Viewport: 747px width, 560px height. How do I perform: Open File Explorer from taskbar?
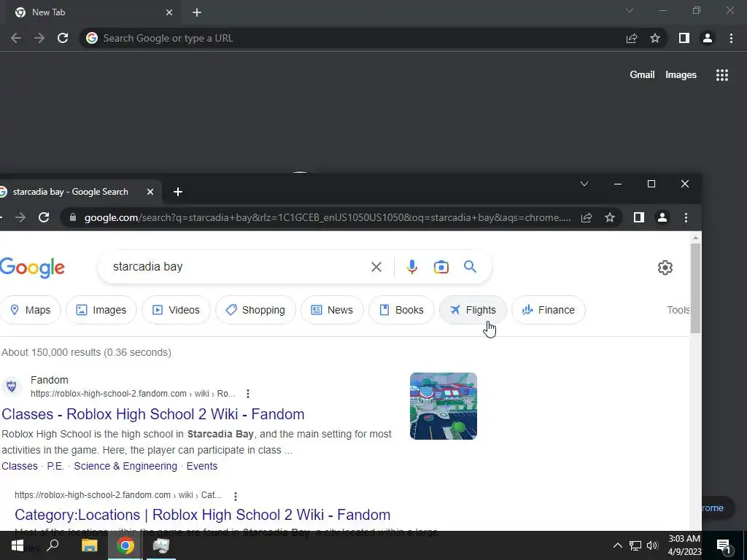pos(89,545)
